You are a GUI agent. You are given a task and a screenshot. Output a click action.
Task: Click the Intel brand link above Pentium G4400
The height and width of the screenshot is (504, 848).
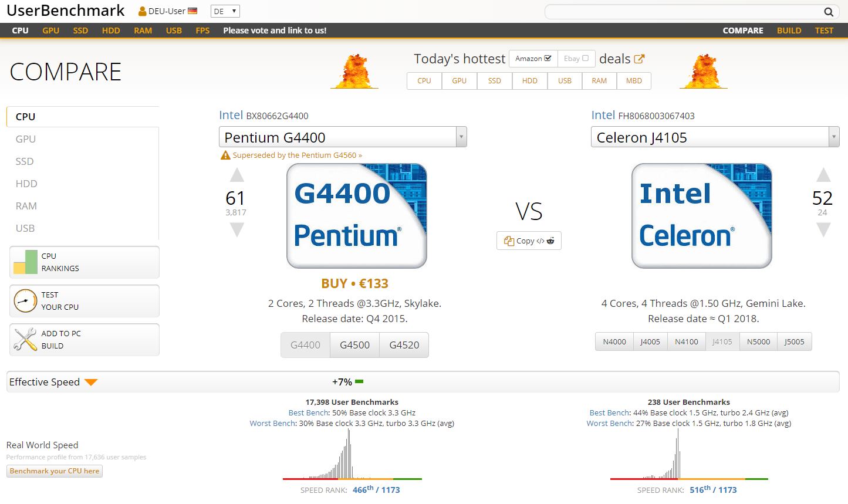pos(231,115)
